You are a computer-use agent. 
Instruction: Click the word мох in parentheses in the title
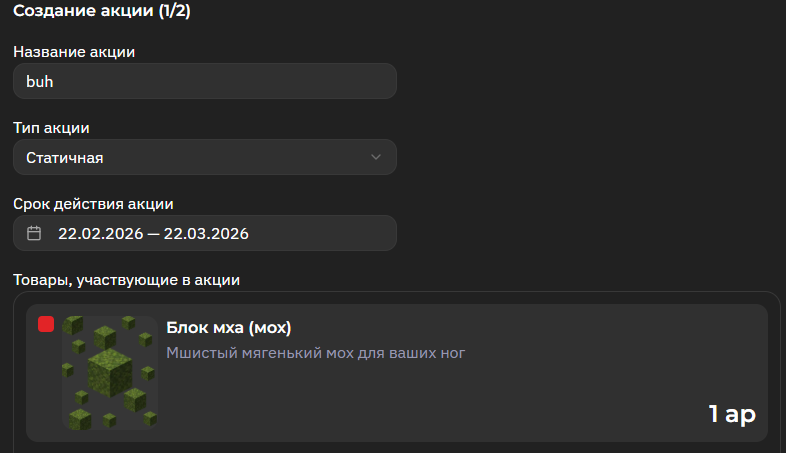click(x=268, y=328)
